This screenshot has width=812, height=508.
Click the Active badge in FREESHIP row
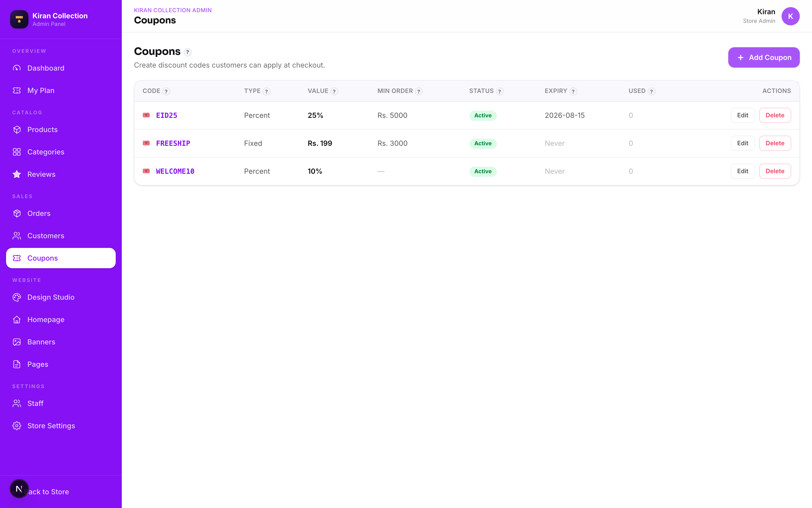[x=483, y=144]
